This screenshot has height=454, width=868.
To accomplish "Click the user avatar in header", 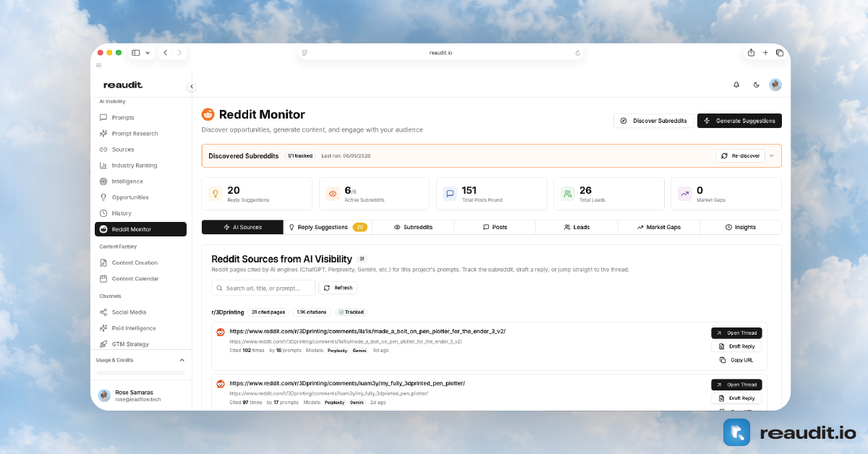I will click(x=775, y=85).
